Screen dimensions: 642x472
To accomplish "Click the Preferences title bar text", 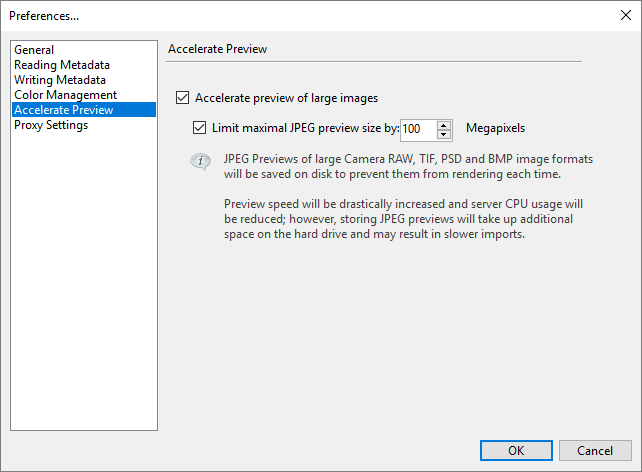I will coord(44,15).
